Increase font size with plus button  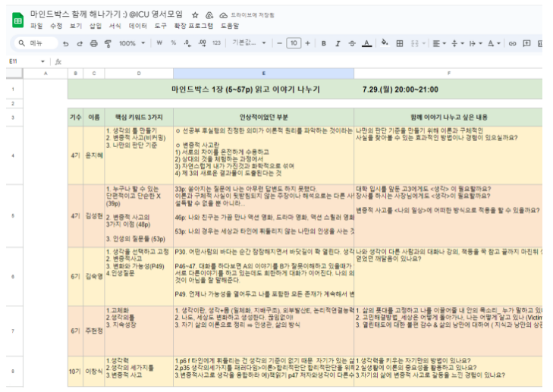pyautogui.click(x=307, y=43)
